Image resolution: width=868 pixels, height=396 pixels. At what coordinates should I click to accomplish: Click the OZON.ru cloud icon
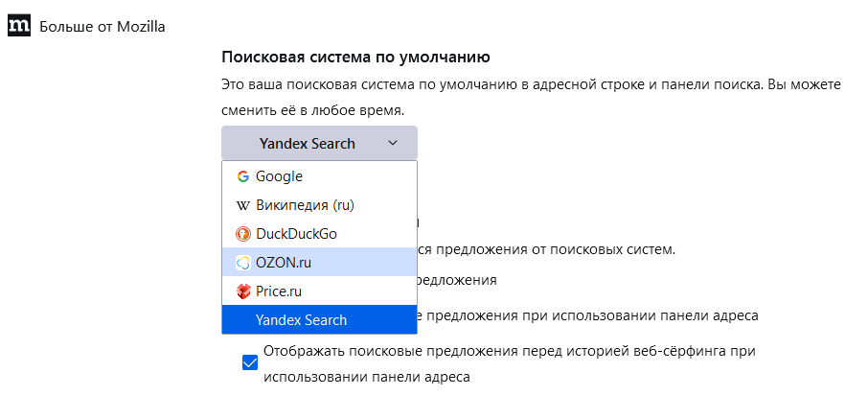(x=243, y=263)
